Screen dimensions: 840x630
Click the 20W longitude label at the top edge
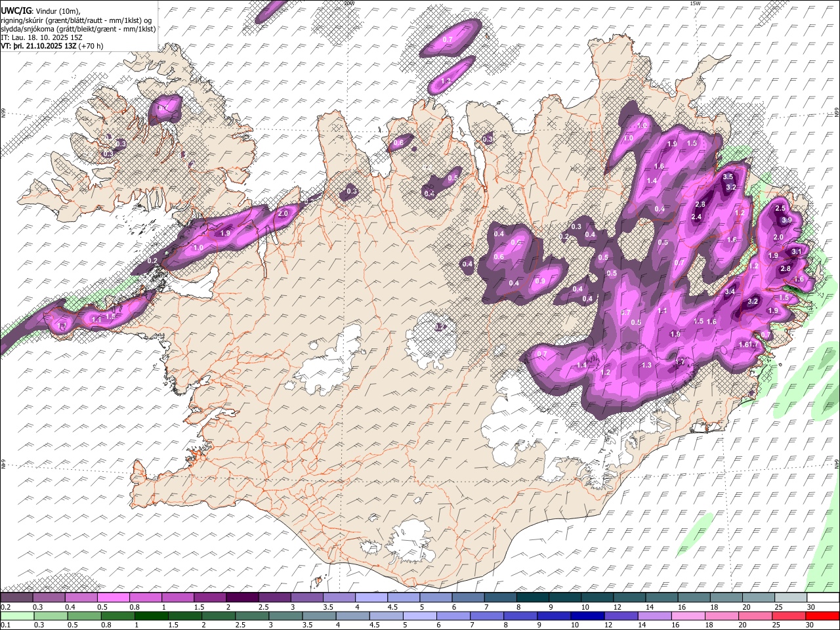tap(348, 3)
